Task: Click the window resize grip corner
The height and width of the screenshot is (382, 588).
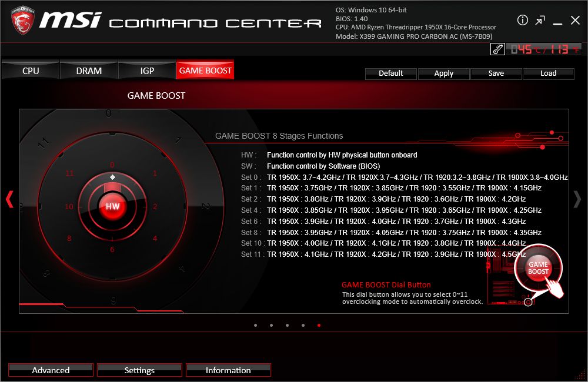Action: [x=582, y=376]
